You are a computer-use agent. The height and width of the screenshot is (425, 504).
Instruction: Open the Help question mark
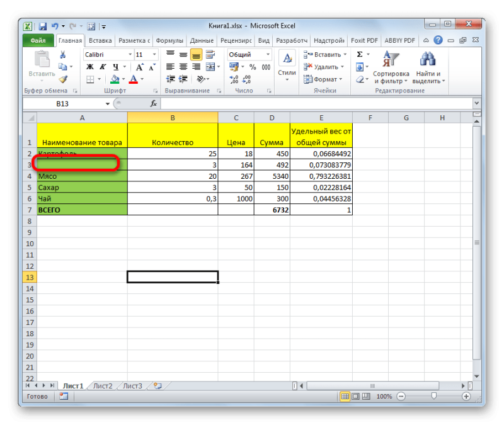click(x=438, y=40)
